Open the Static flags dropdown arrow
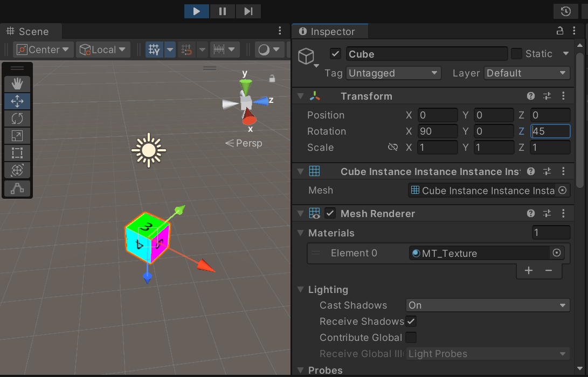Image resolution: width=588 pixels, height=377 pixels. click(x=566, y=54)
